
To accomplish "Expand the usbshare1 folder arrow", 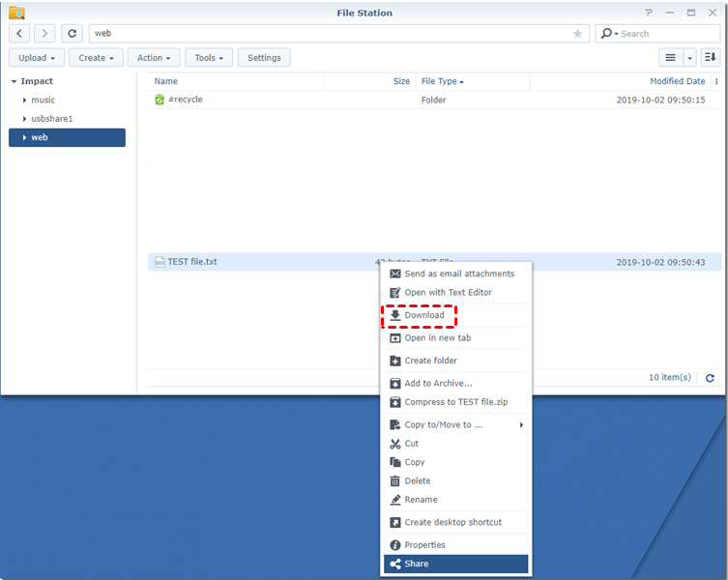I will (24, 119).
